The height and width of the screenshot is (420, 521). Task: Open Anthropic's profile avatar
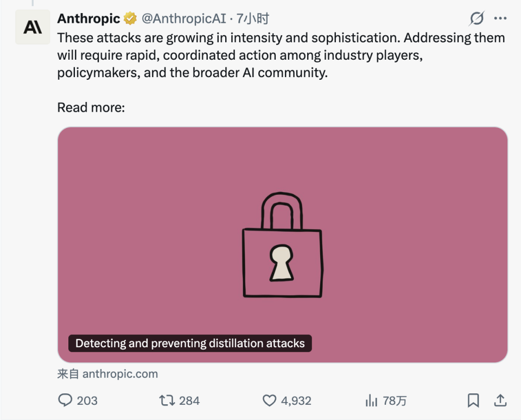[33, 27]
